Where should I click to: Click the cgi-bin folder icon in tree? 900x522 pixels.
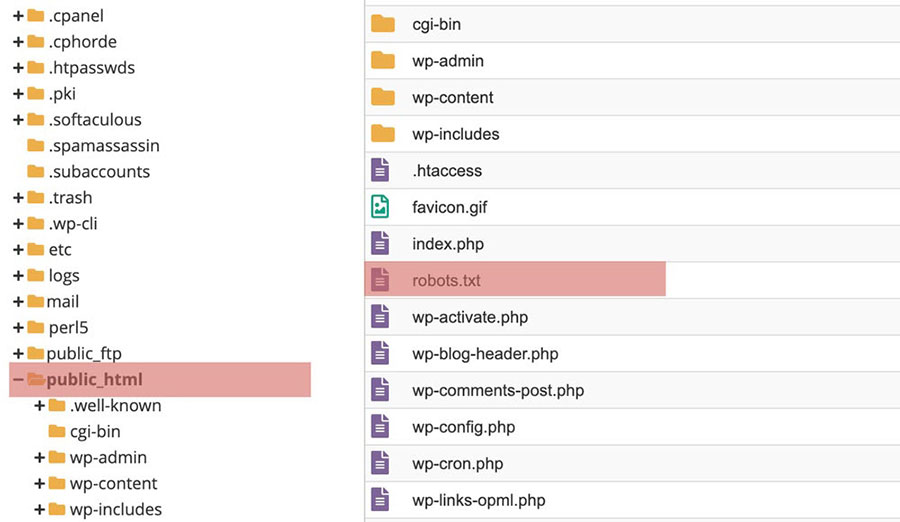57,431
